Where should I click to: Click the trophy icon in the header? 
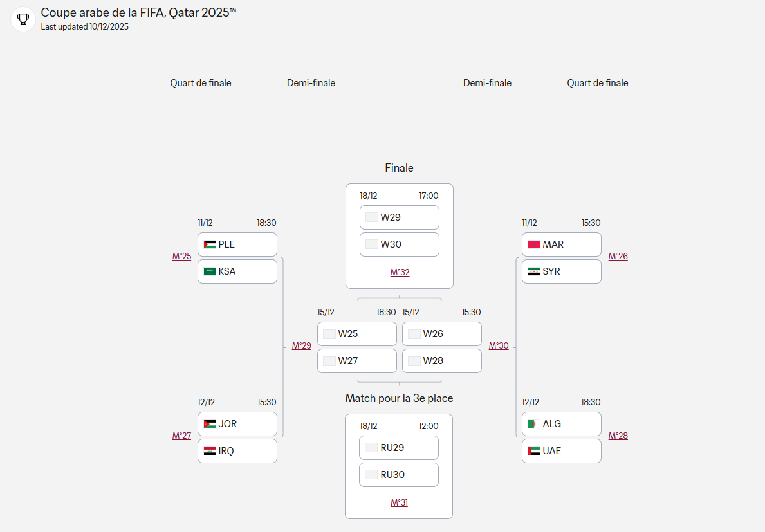23,19
